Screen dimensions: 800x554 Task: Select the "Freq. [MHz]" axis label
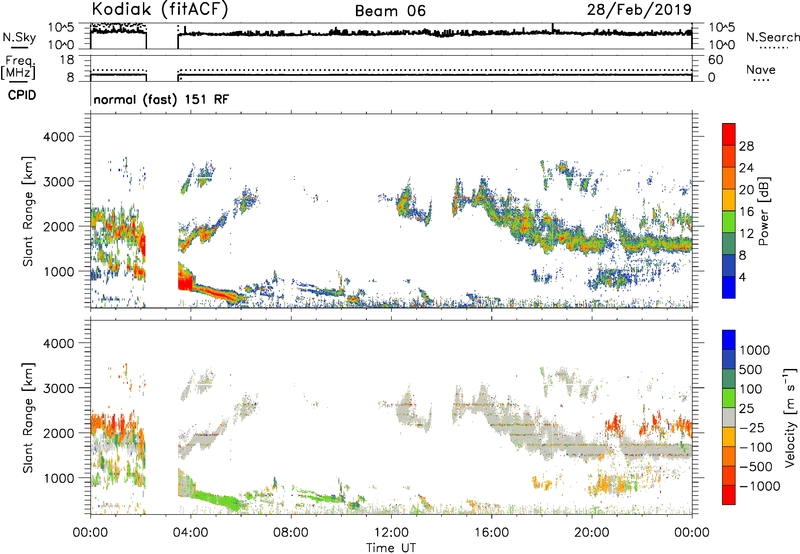[x=20, y=67]
